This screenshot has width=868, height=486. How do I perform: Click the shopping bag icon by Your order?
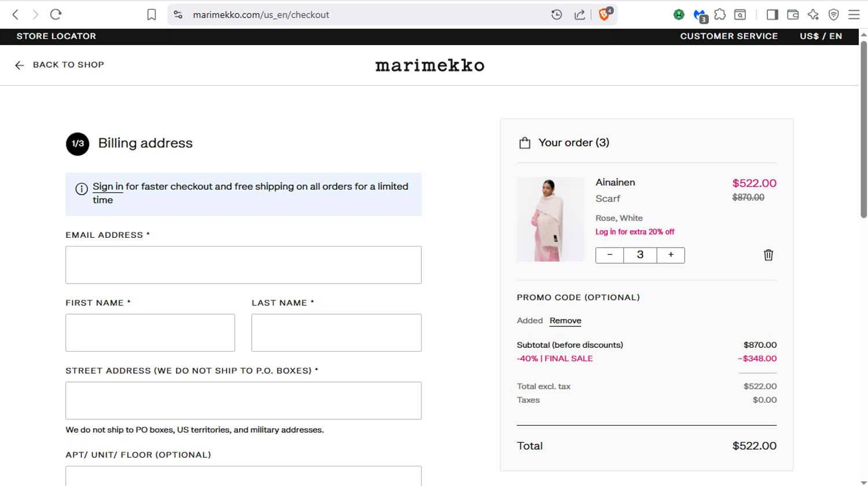525,143
